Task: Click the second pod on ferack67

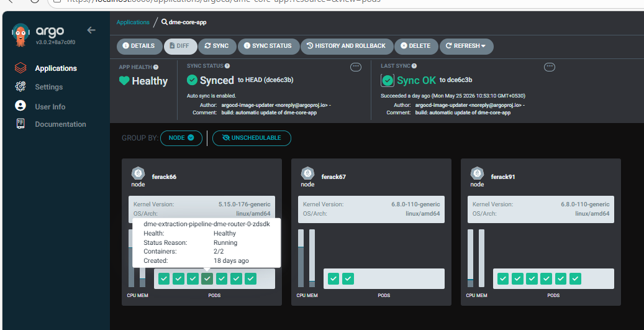Action: coord(348,279)
